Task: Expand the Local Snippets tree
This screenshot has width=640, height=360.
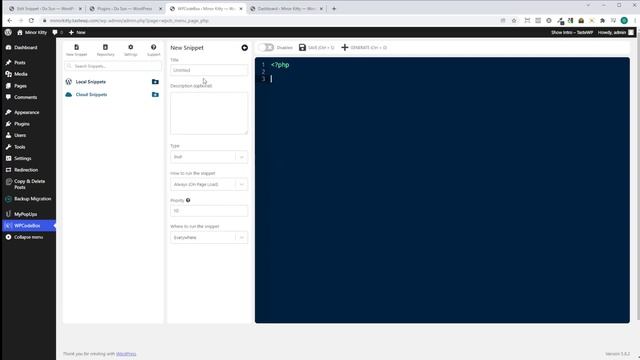Action: [91, 82]
